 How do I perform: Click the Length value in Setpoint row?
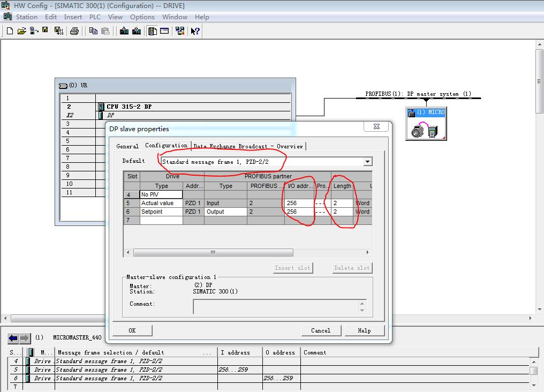pyautogui.click(x=343, y=212)
